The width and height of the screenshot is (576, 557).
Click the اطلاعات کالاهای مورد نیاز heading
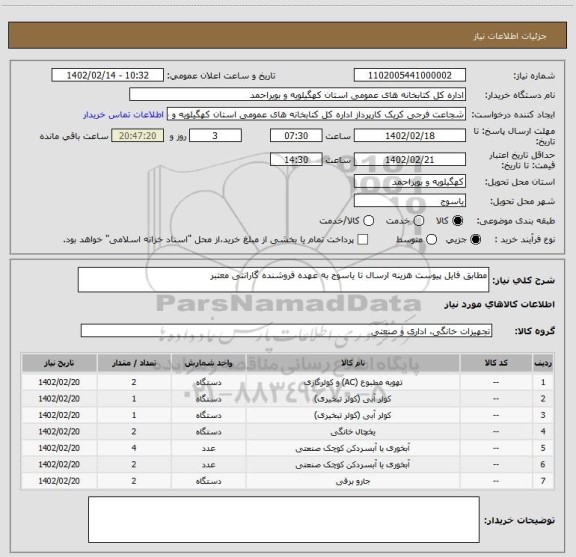pyautogui.click(x=499, y=304)
